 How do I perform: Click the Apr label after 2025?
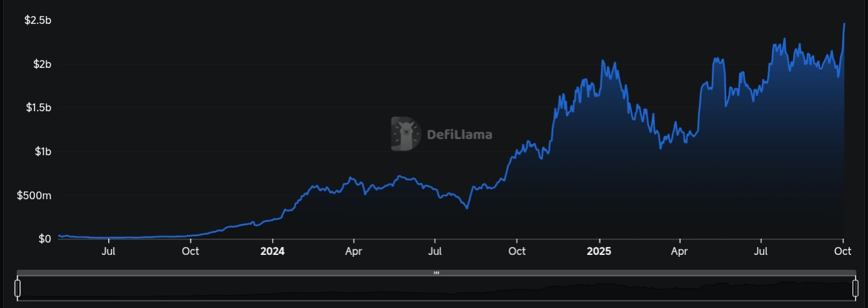(x=680, y=250)
